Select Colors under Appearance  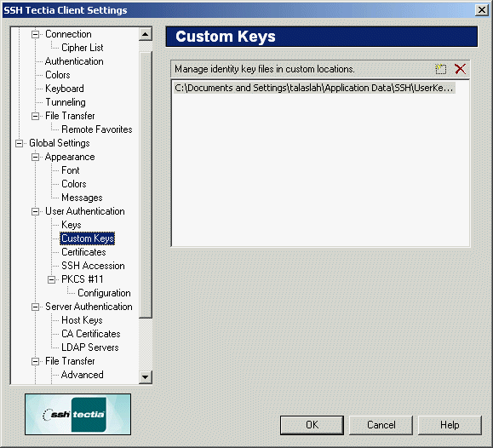click(x=74, y=184)
